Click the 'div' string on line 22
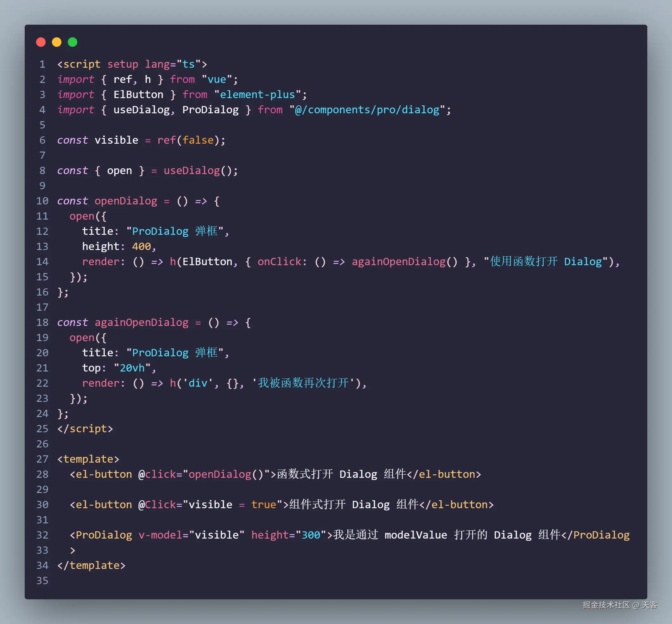Screen dimensions: 672x624 [198, 383]
